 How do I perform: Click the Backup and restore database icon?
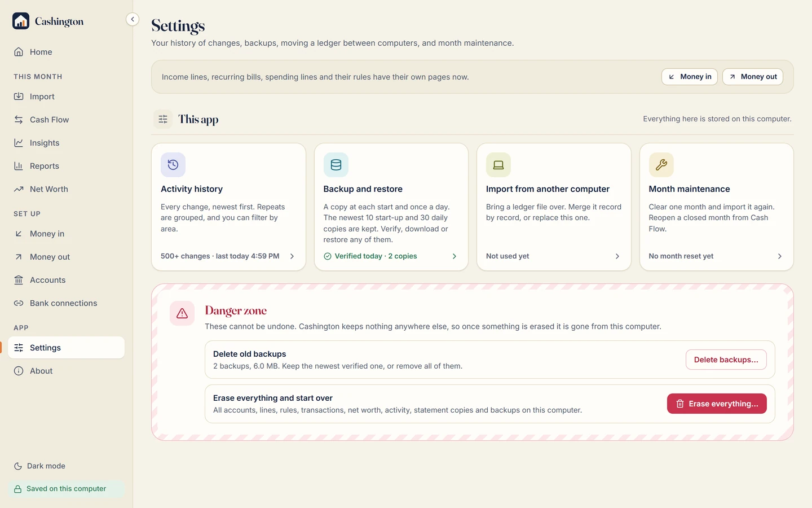tap(336, 165)
